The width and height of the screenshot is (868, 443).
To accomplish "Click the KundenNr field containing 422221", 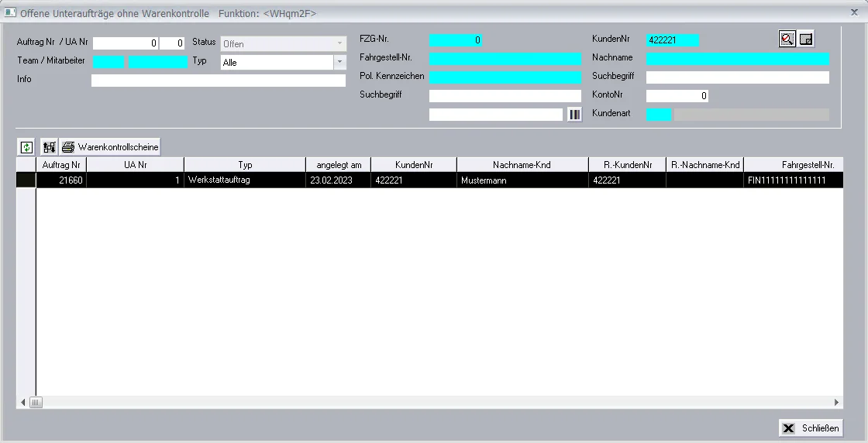I will [x=673, y=39].
